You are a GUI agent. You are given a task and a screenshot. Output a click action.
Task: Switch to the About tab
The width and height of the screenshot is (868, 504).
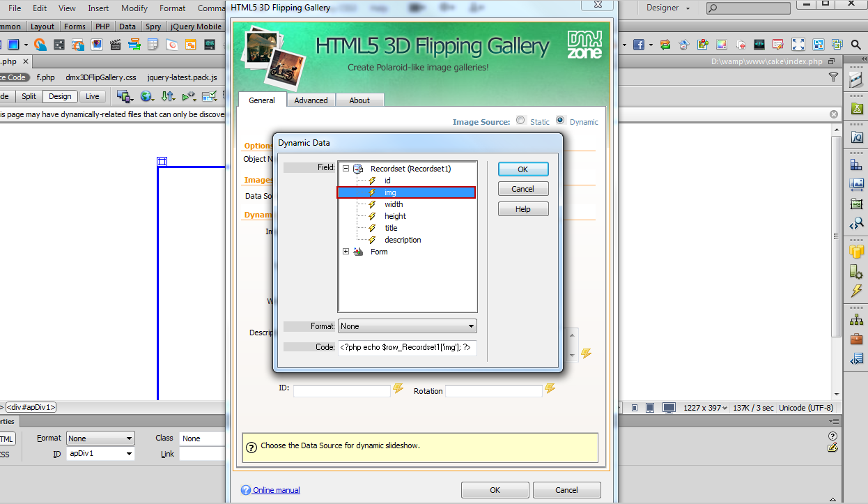tap(359, 100)
